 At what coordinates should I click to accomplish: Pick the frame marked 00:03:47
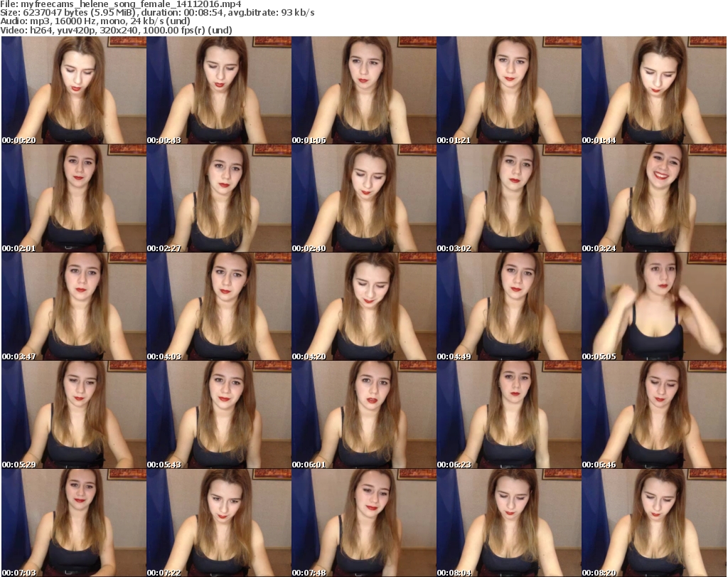pyautogui.click(x=74, y=307)
